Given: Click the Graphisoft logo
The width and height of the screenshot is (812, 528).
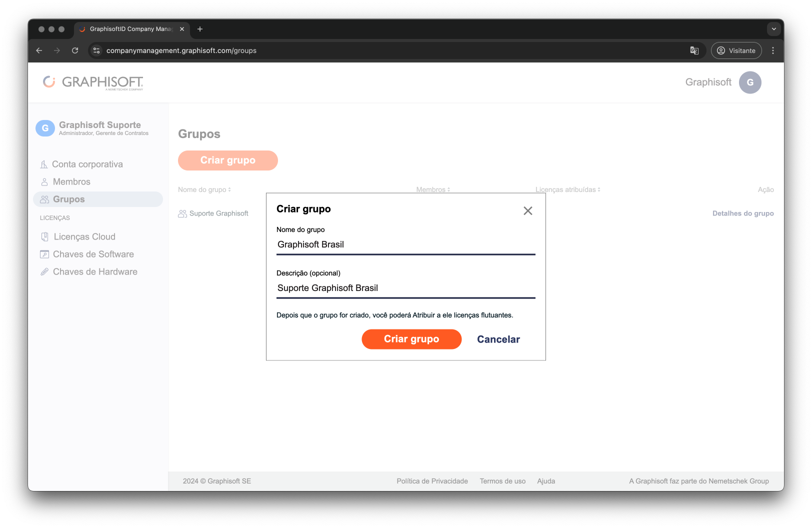Looking at the screenshot, I should point(93,82).
